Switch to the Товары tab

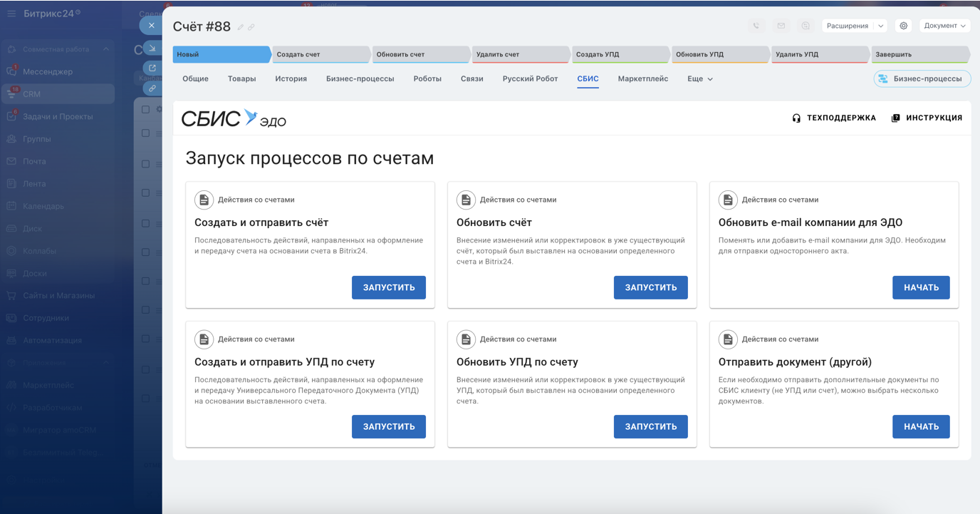(x=241, y=79)
